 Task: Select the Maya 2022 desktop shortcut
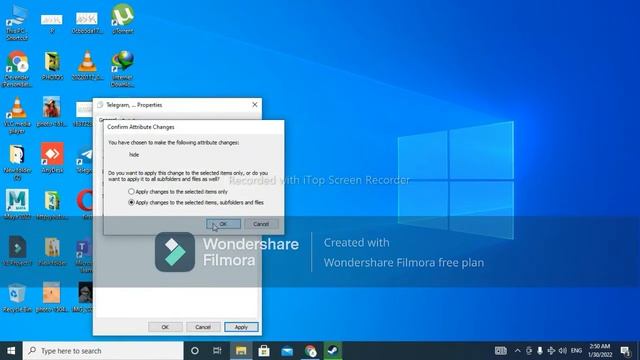pyautogui.click(x=17, y=204)
